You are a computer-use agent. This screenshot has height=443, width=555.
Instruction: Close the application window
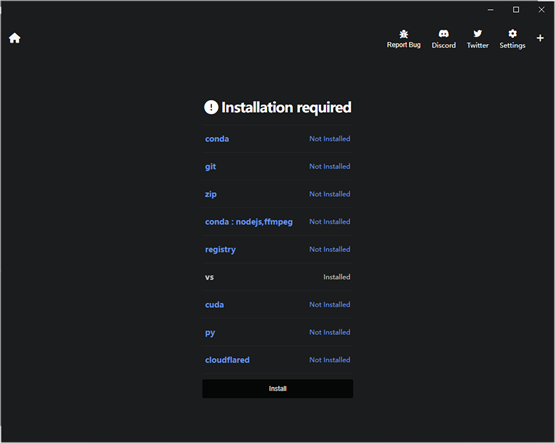(542, 10)
